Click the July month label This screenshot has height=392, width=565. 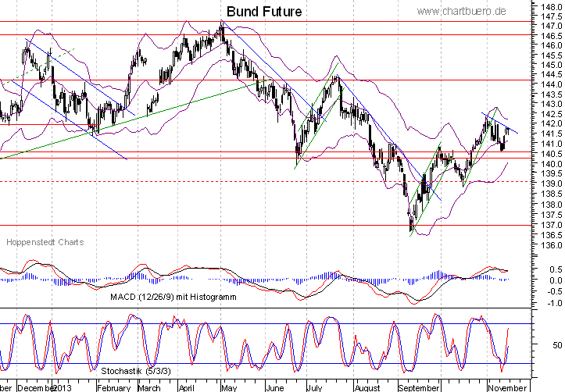pyautogui.click(x=314, y=388)
